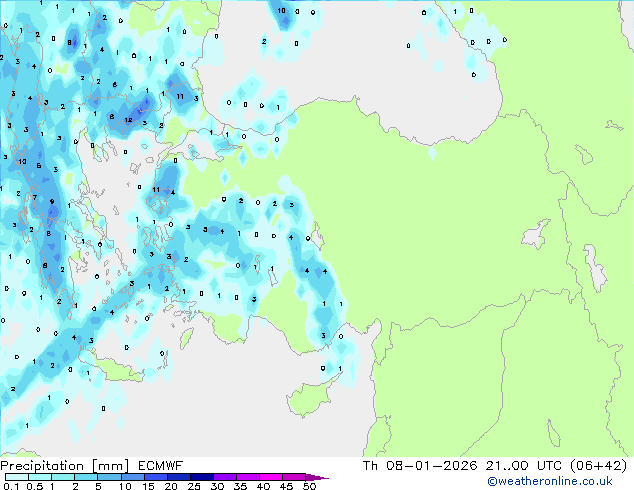Click the forecast date 'Th 08-01-2026'

click(x=420, y=466)
